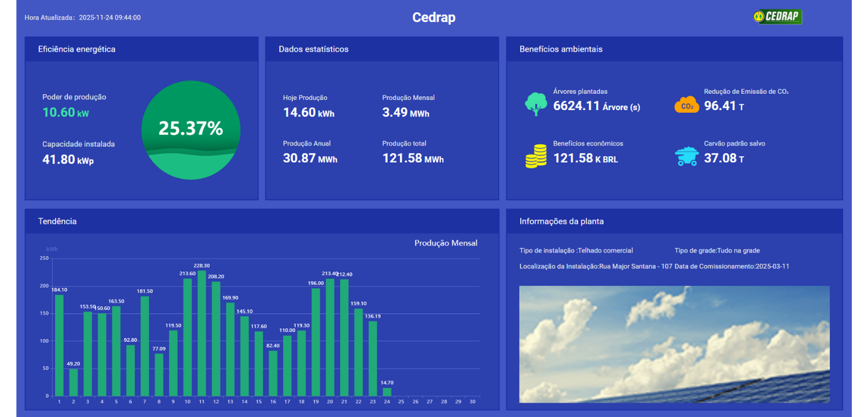
Task: Click the Benefícios ambientais panel header
Action: [561, 49]
